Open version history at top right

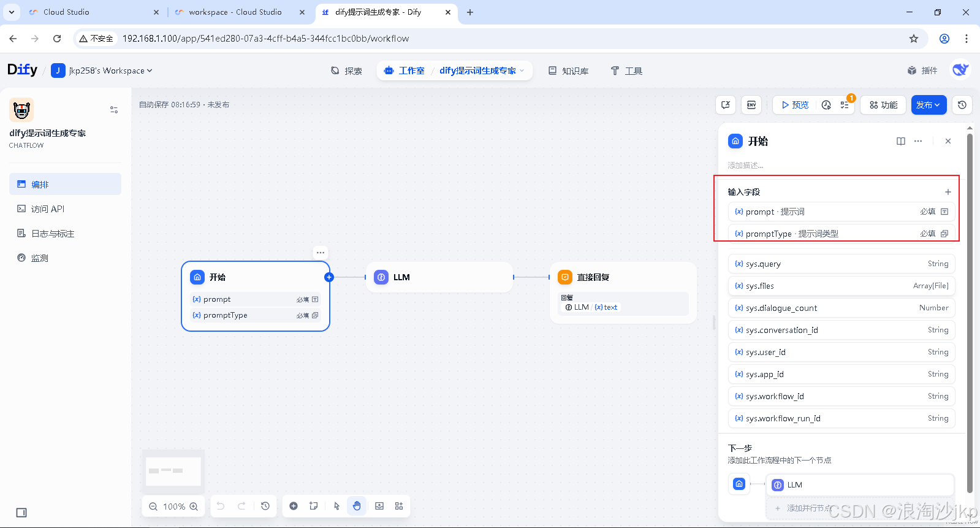coord(962,105)
